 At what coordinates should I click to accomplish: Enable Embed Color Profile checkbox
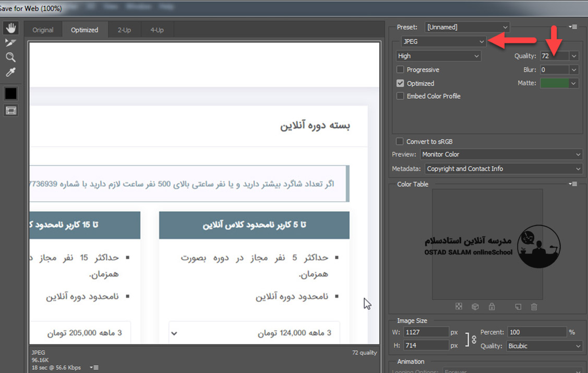400,96
